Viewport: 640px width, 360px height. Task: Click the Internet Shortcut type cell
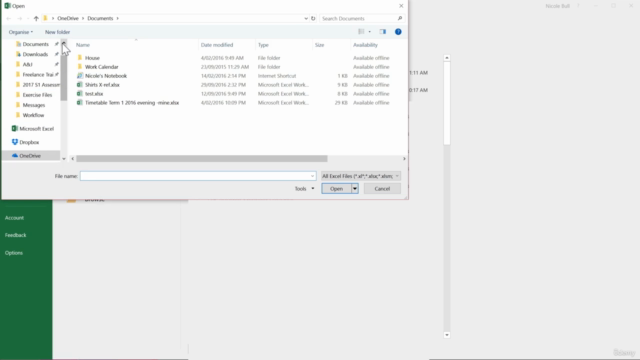point(277,76)
